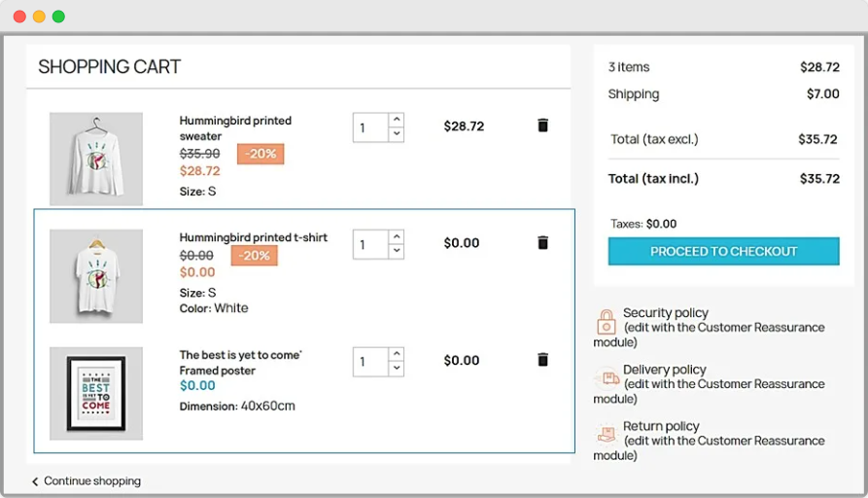Open The best is yet to come poster link
868x498 pixels.
pyautogui.click(x=239, y=355)
